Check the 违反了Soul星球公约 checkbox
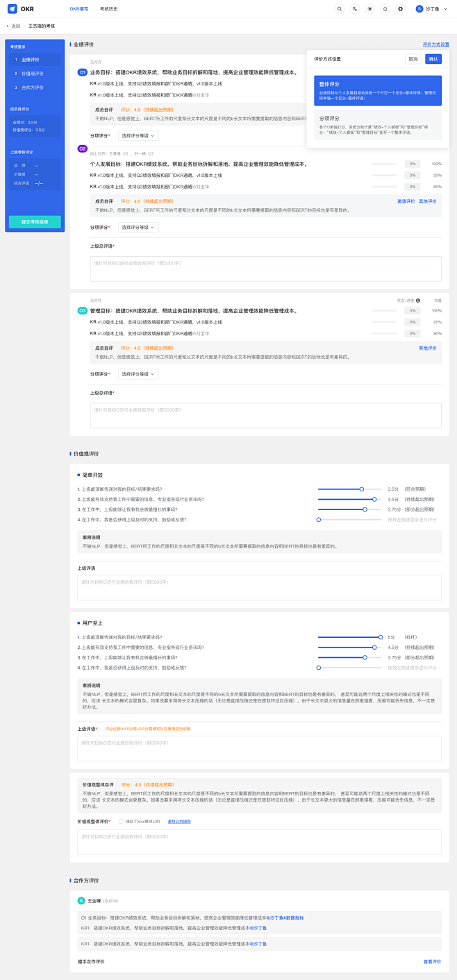Image resolution: width=457 pixels, height=980 pixels. tap(121, 821)
